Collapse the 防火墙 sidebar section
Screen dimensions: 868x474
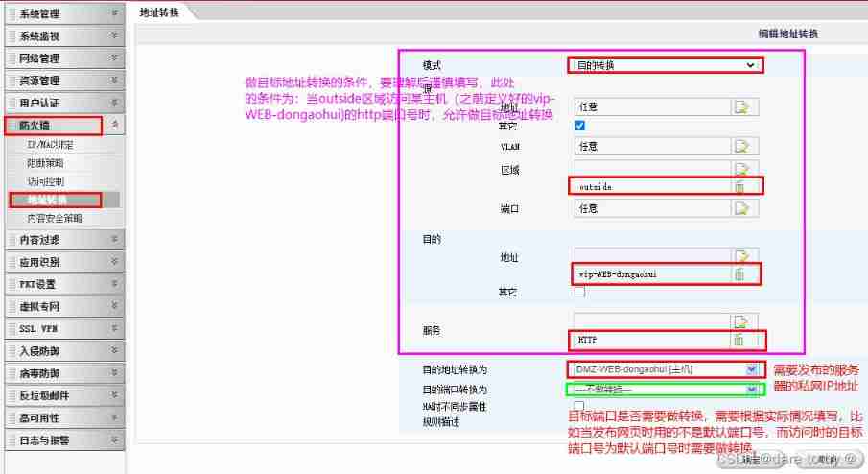click(x=63, y=125)
